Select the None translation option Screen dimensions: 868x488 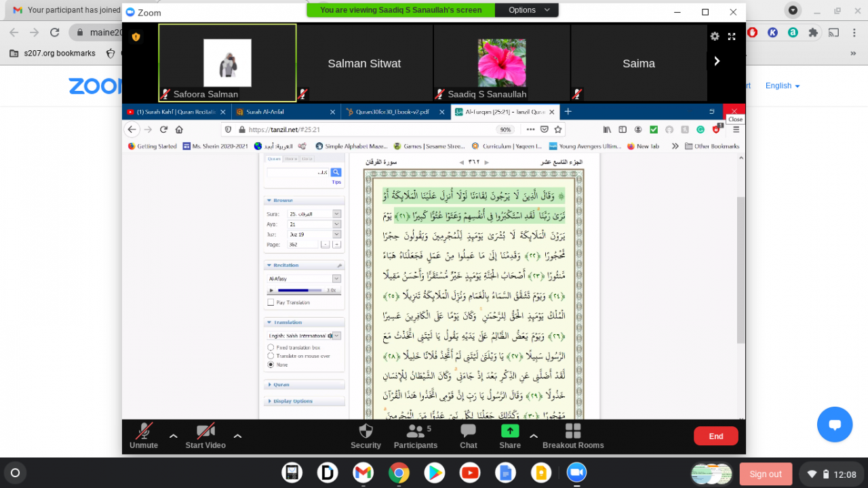[271, 364]
